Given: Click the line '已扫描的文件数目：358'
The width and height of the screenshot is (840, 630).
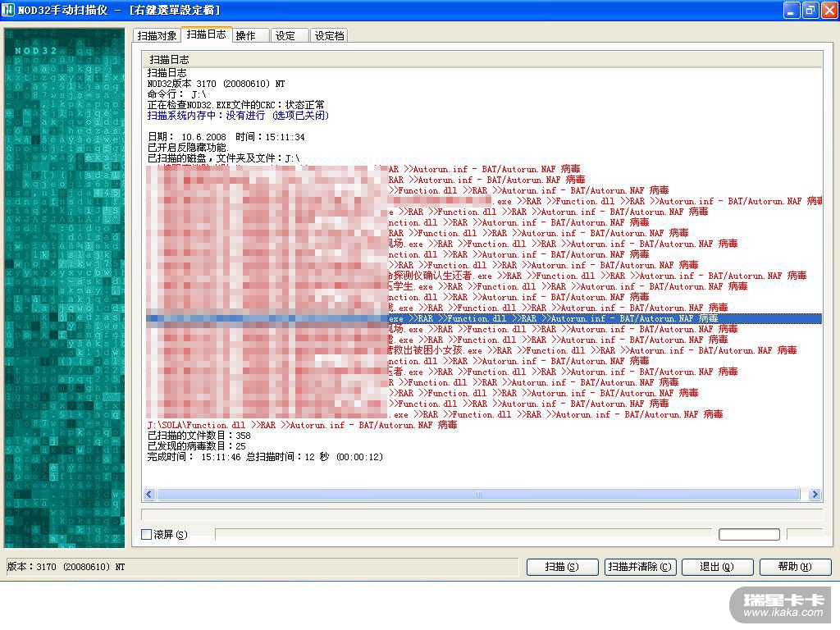Looking at the screenshot, I should pos(199,436).
